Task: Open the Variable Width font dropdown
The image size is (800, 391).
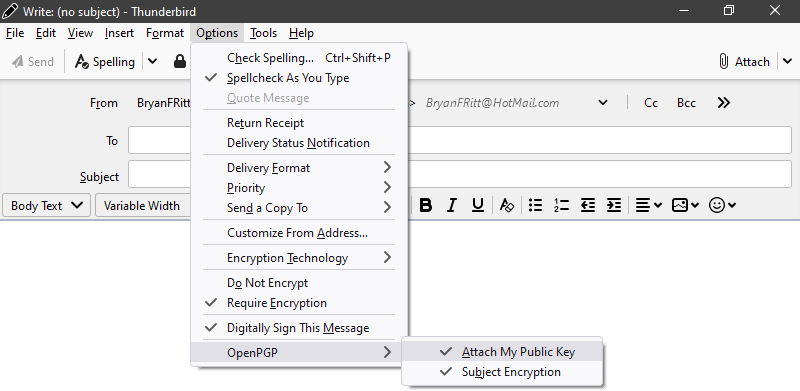Action: [x=143, y=205]
